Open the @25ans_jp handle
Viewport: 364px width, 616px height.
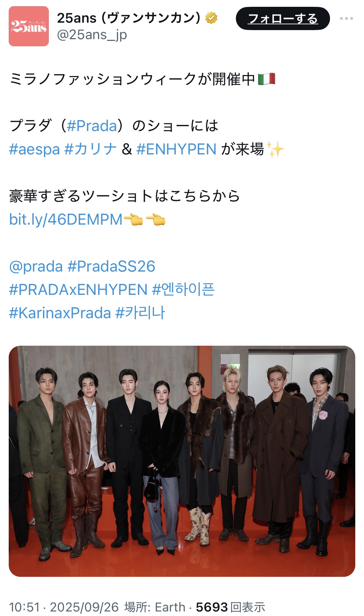[x=92, y=35]
